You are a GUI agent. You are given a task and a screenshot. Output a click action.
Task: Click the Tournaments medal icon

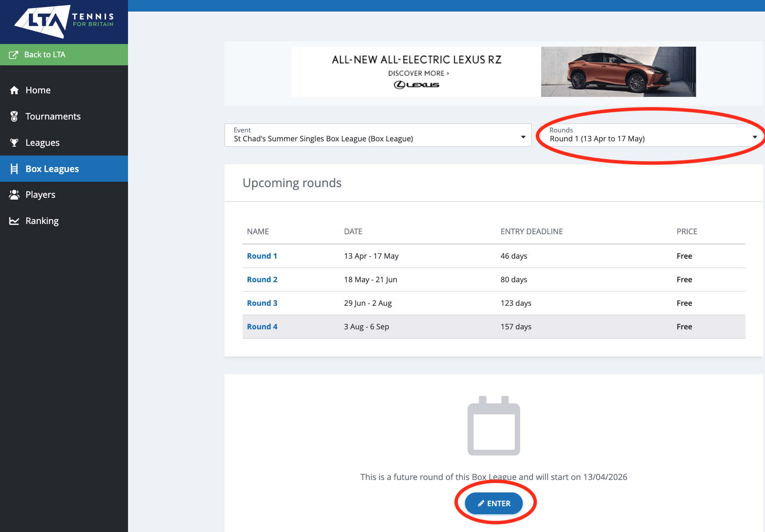pyautogui.click(x=14, y=116)
